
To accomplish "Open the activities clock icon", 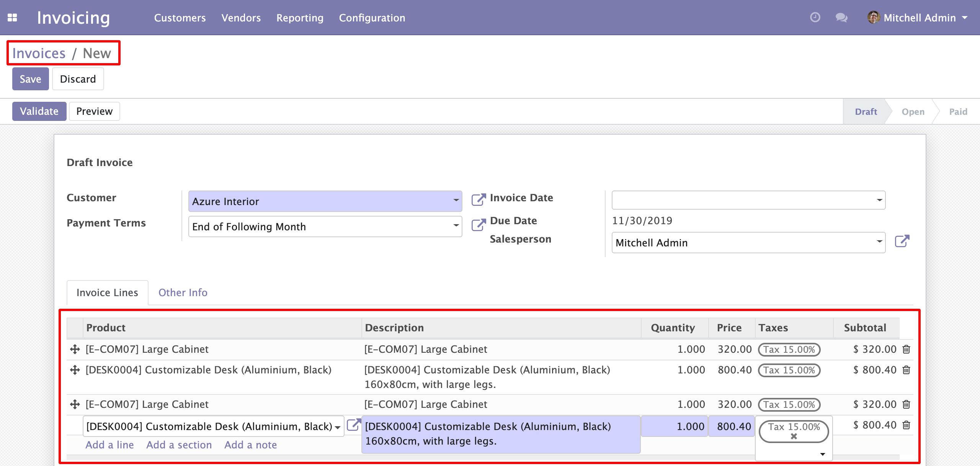I will (x=815, y=18).
